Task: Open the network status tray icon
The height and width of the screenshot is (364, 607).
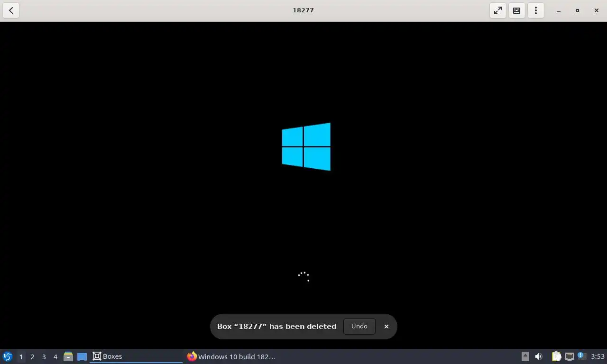Action: click(x=569, y=356)
